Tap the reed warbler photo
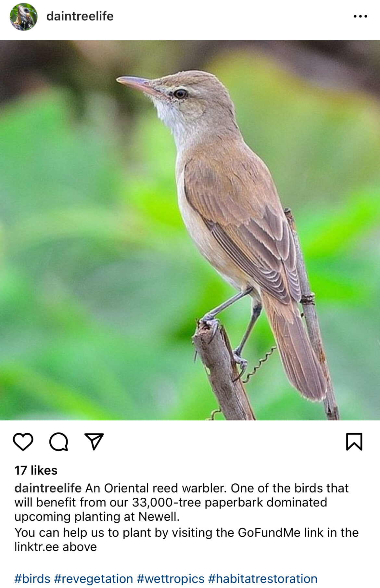The height and width of the screenshot is (588, 380). tap(190, 230)
